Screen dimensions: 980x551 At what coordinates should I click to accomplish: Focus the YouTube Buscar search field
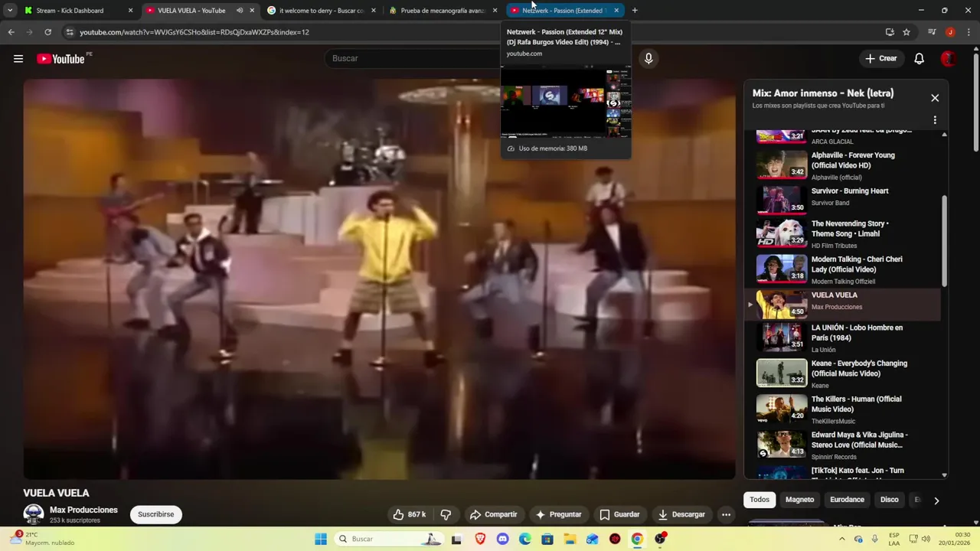413,58
